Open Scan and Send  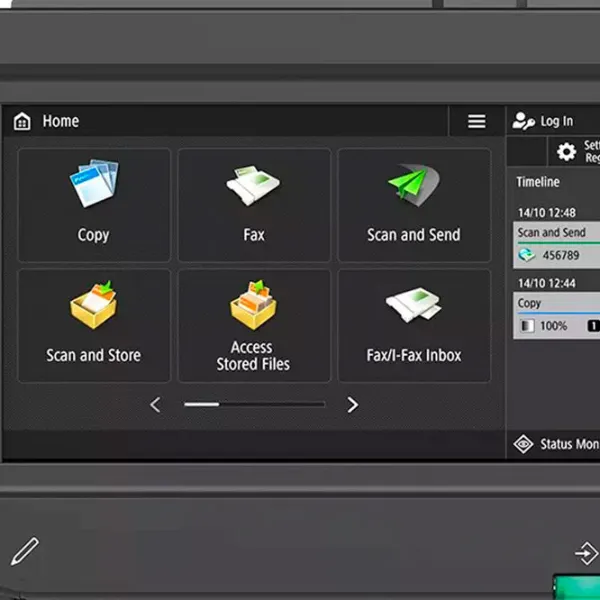pyautogui.click(x=414, y=205)
